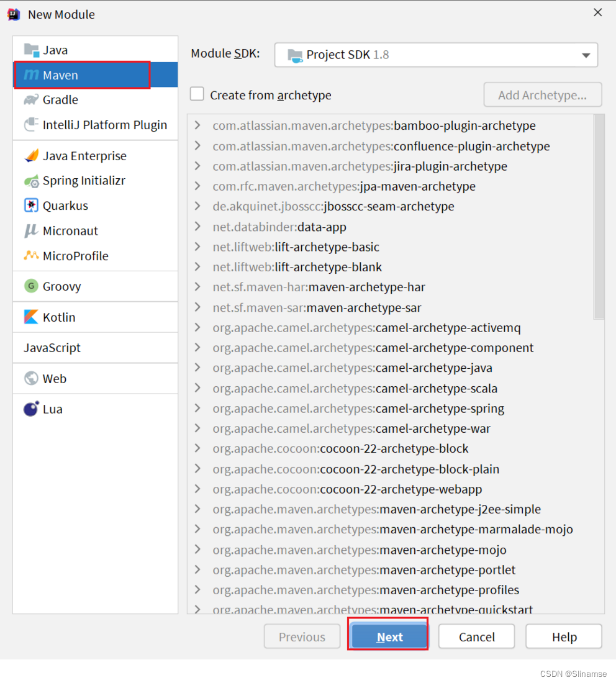
Task: Expand jpa-maven-archetype node
Action: [x=198, y=186]
